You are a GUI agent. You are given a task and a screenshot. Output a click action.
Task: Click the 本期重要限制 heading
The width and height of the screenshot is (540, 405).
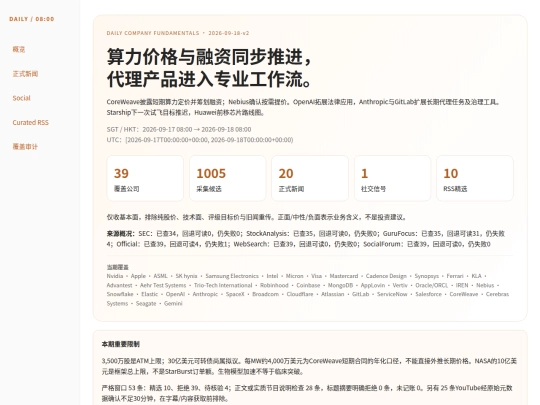[121, 344]
